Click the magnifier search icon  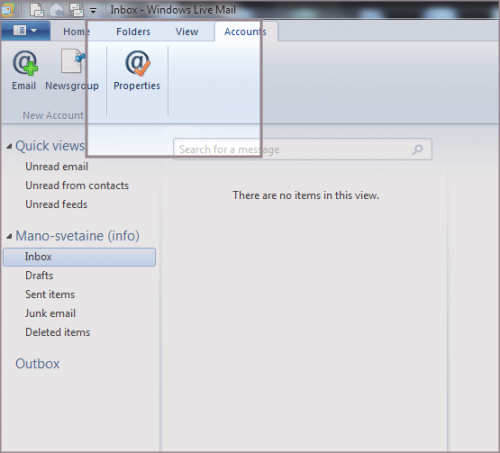click(x=417, y=149)
